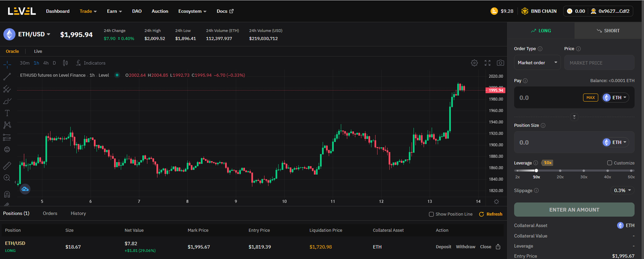The width and height of the screenshot is (644, 259).
Task: Click the Slippage info icon
Action: tap(537, 190)
